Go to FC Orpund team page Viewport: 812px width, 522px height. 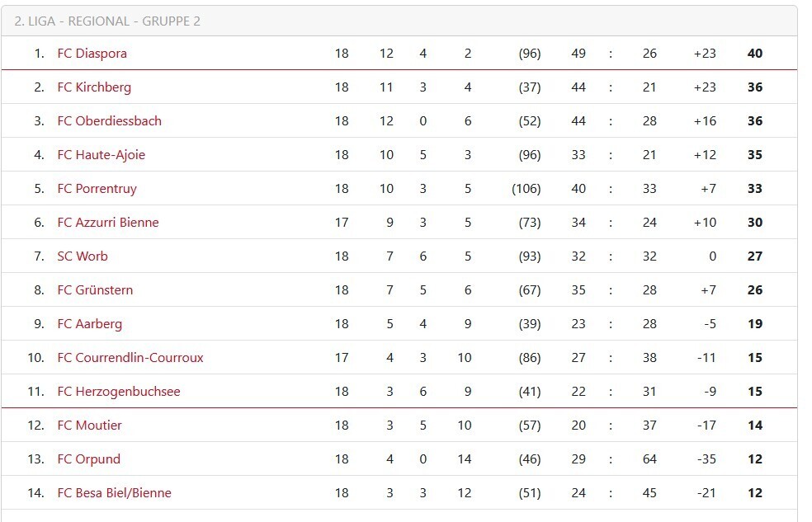pyautogui.click(x=88, y=459)
